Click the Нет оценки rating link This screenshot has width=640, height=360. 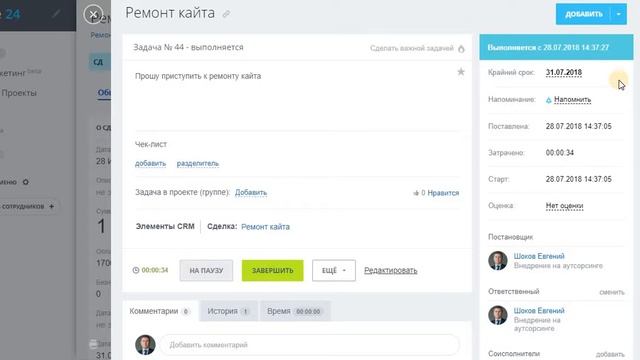tap(564, 206)
